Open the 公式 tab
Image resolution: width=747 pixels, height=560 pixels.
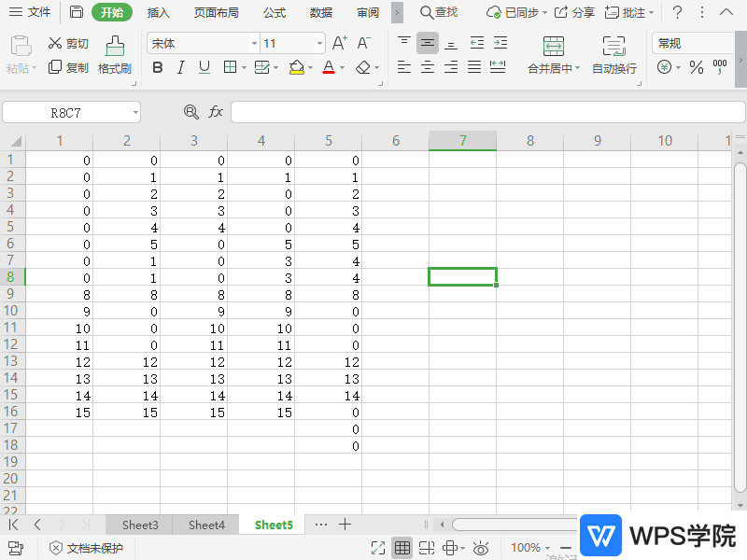pos(275,12)
